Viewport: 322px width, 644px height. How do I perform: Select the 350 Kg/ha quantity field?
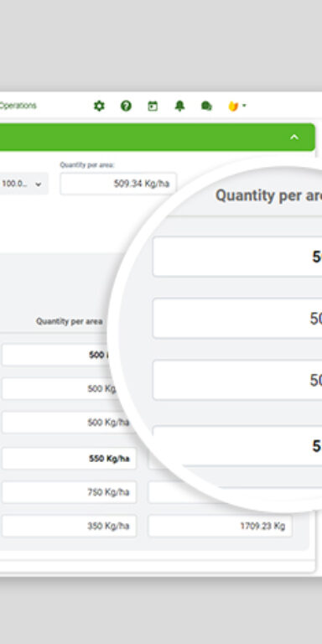tap(69, 526)
